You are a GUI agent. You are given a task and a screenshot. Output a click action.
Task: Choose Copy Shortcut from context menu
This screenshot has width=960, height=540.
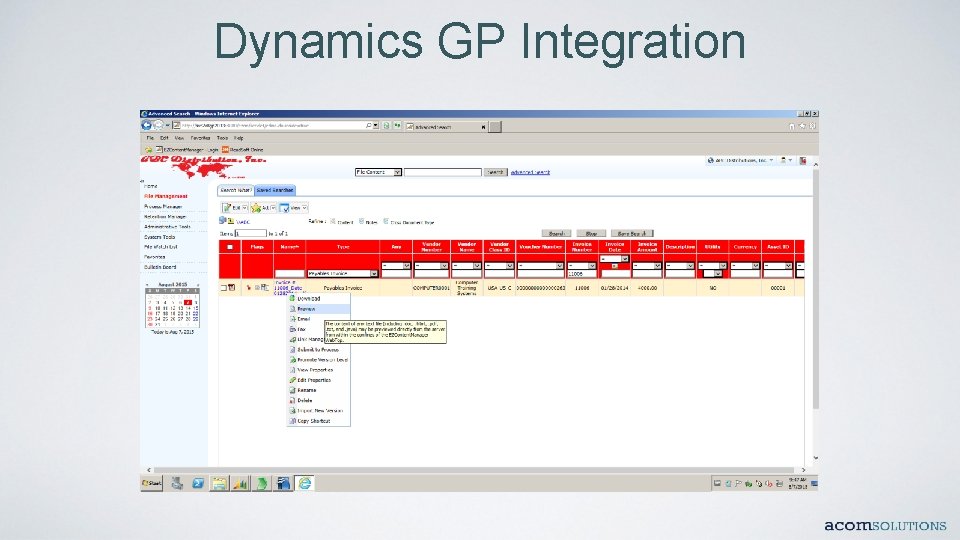[318, 421]
